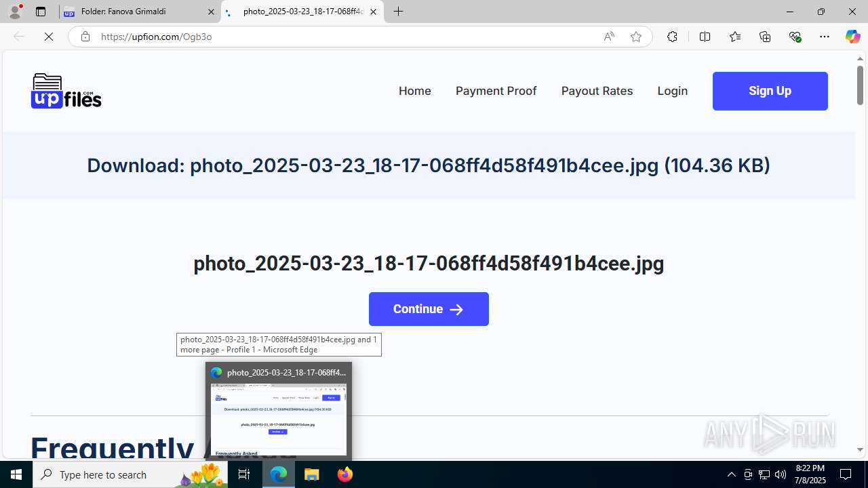Open the Edge profile icon

point(15,12)
